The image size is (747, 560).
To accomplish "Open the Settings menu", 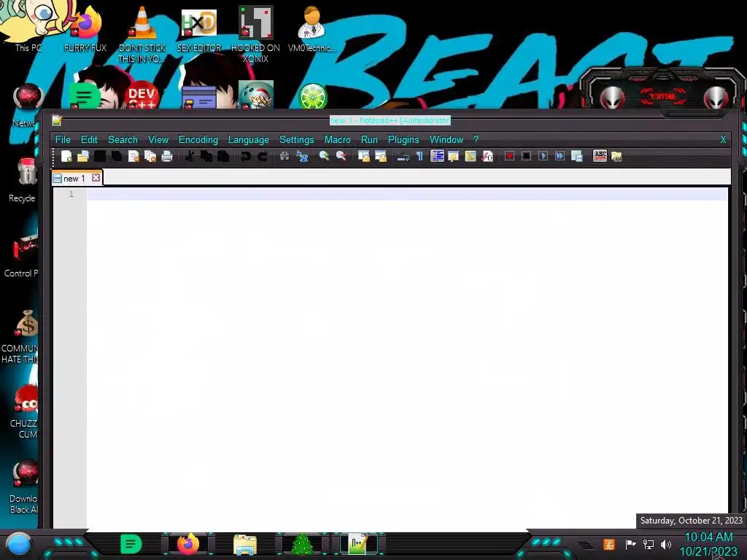I will click(x=296, y=139).
